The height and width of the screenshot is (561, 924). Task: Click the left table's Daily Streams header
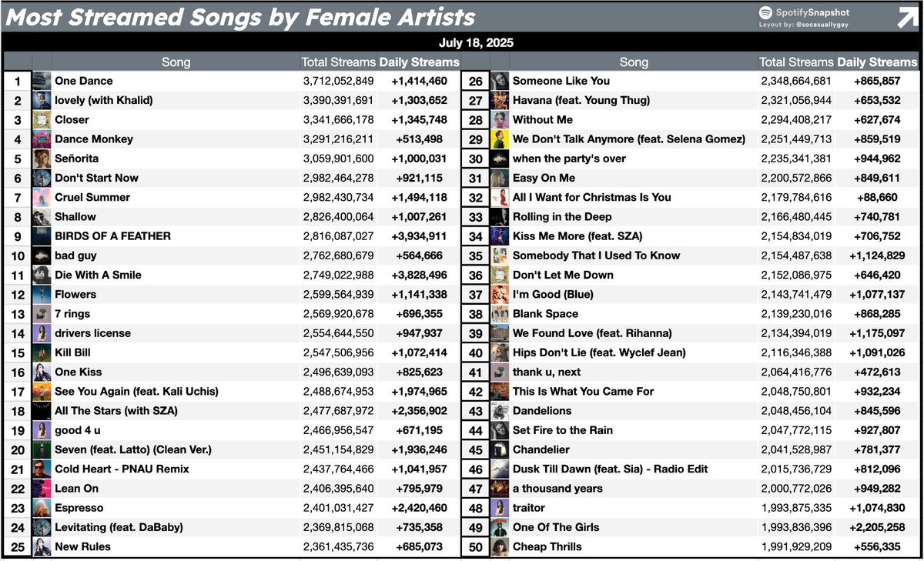419,62
